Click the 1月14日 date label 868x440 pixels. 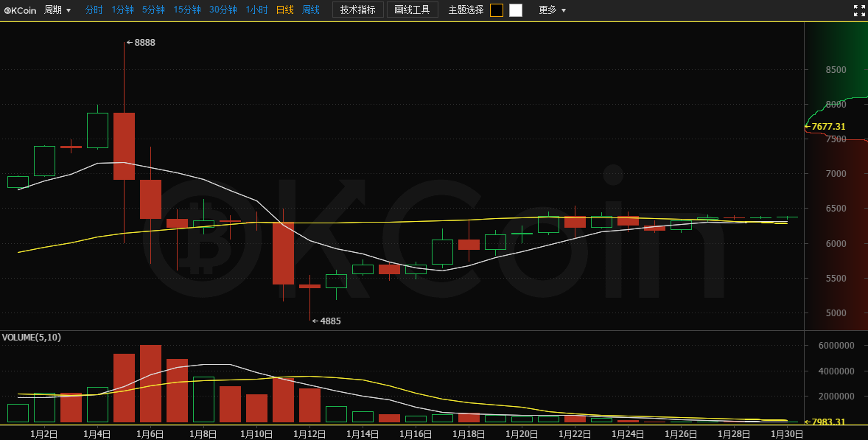pos(362,434)
